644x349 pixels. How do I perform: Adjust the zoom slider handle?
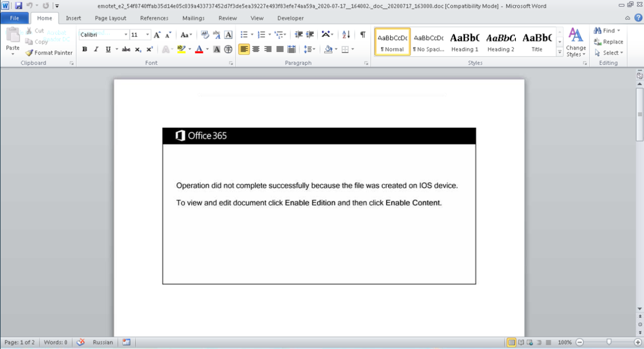609,342
